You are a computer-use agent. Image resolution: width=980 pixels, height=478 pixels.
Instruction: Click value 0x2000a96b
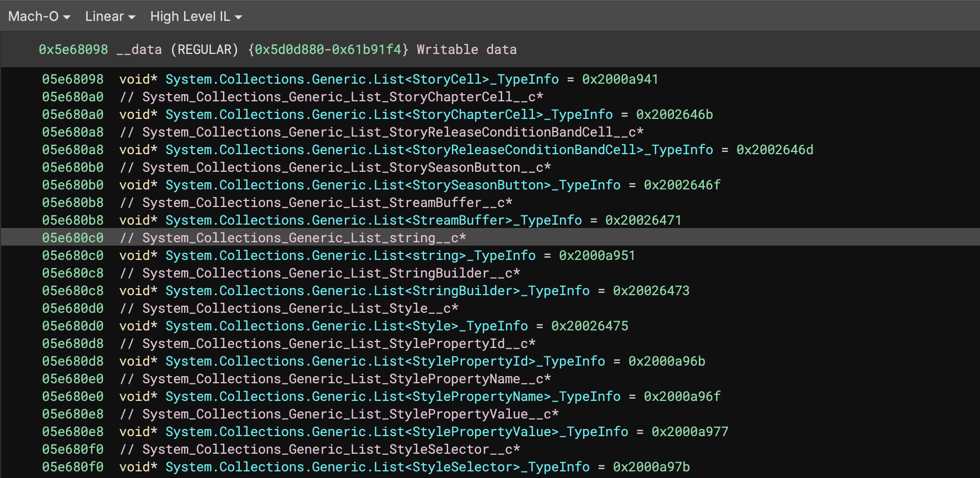point(666,361)
